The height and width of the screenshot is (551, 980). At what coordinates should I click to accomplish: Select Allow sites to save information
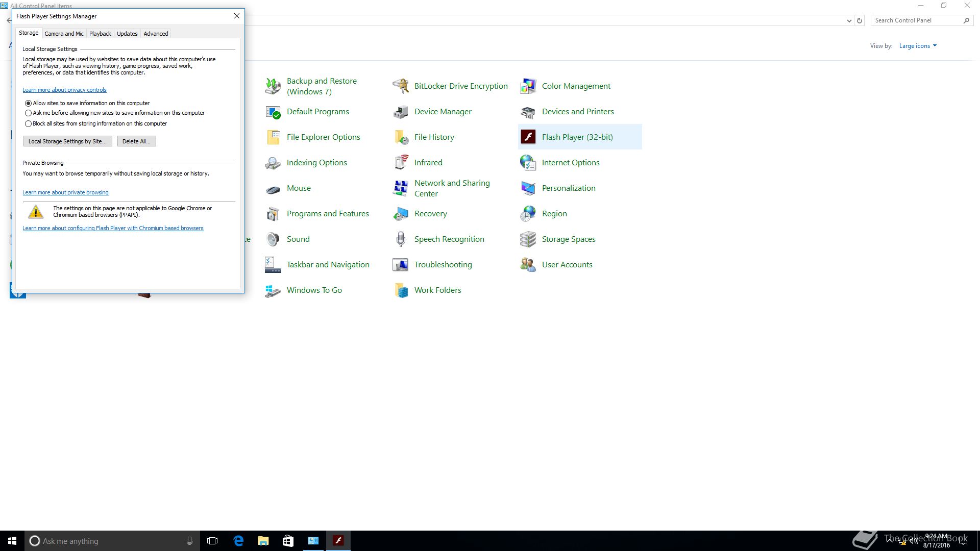tap(29, 103)
